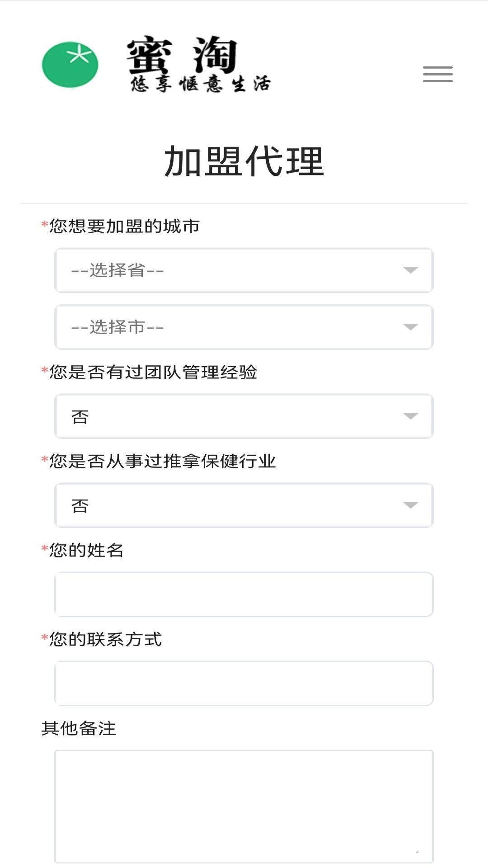Click the province dropdown's arrow indicator
Image resolution: width=488 pixels, height=868 pixels.
pyautogui.click(x=410, y=270)
